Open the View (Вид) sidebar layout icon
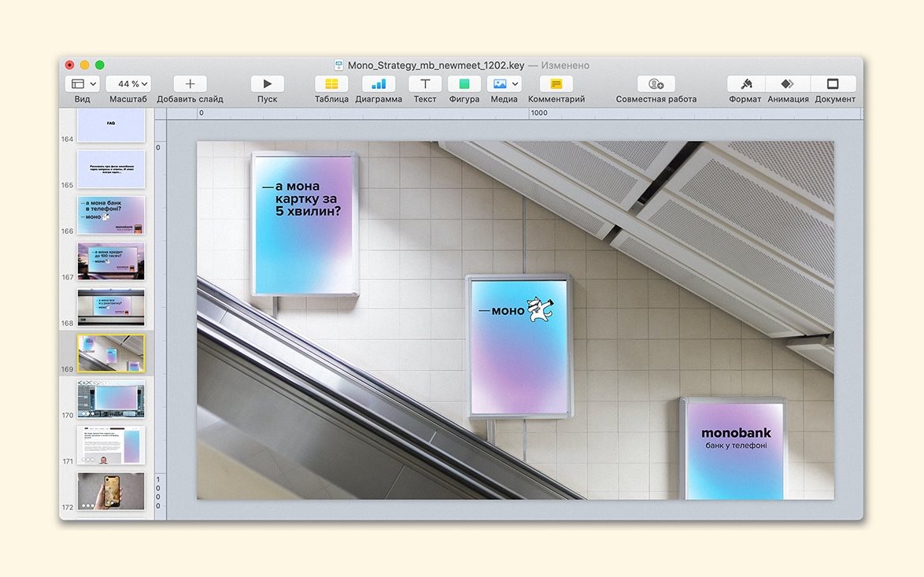924x577 pixels. click(78, 83)
